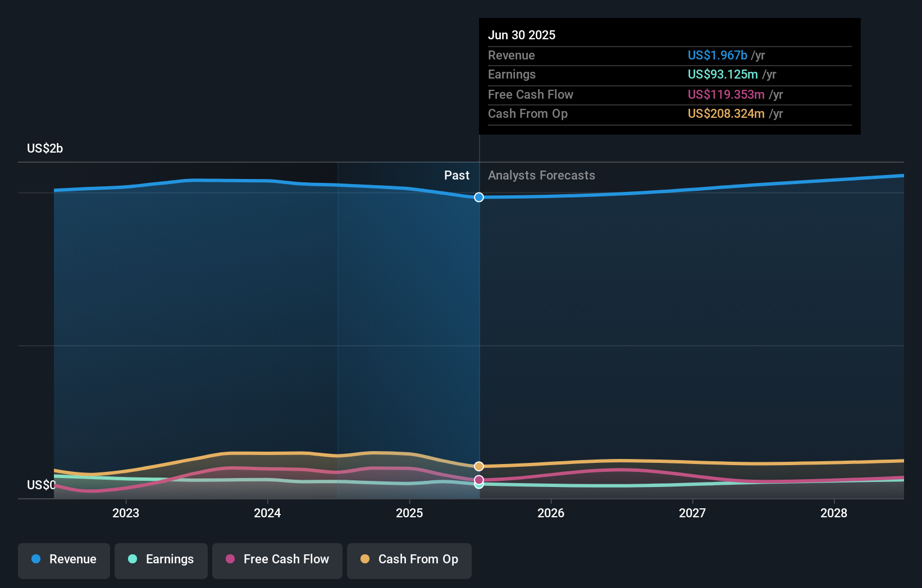Screen dimensions: 922x588
Task: Click the teal Earnings legend dot
Action: [132, 559]
